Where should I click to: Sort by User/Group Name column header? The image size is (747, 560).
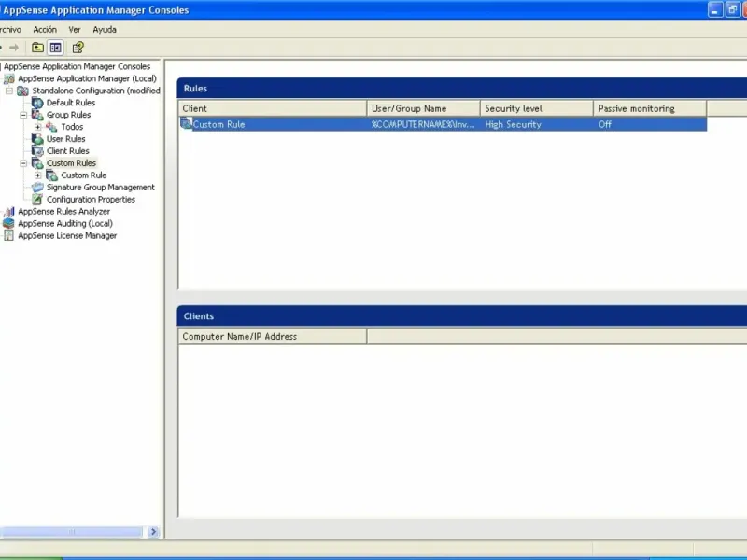[424, 108]
